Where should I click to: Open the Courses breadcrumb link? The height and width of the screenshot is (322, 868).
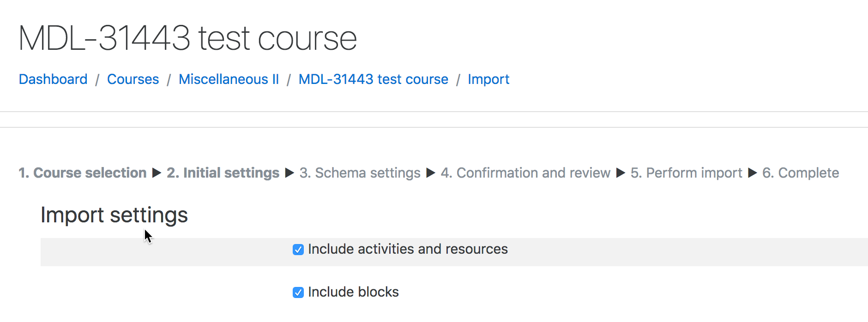(133, 79)
